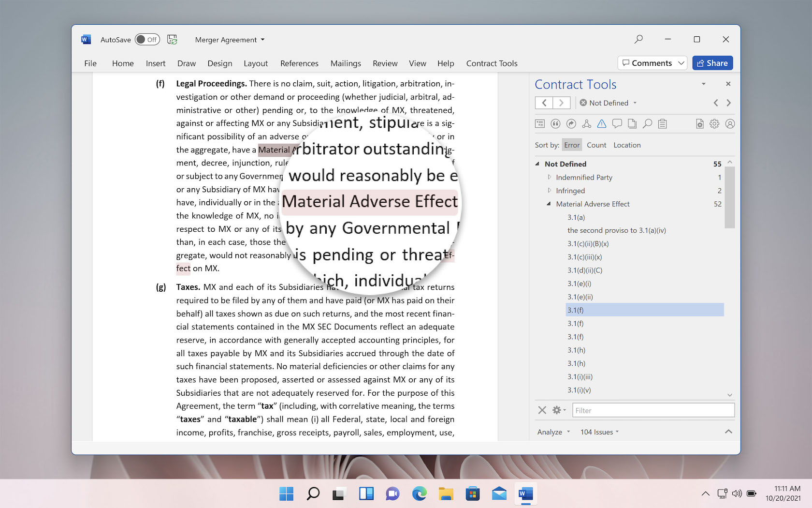Open Contract Tools pane options arrow
This screenshot has height=508, width=812.
click(704, 84)
